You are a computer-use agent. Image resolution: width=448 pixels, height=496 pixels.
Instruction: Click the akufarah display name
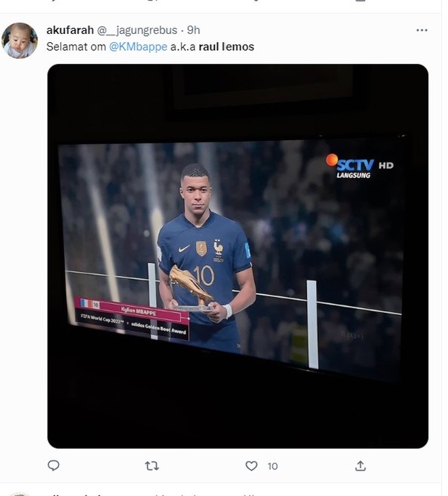(70, 30)
